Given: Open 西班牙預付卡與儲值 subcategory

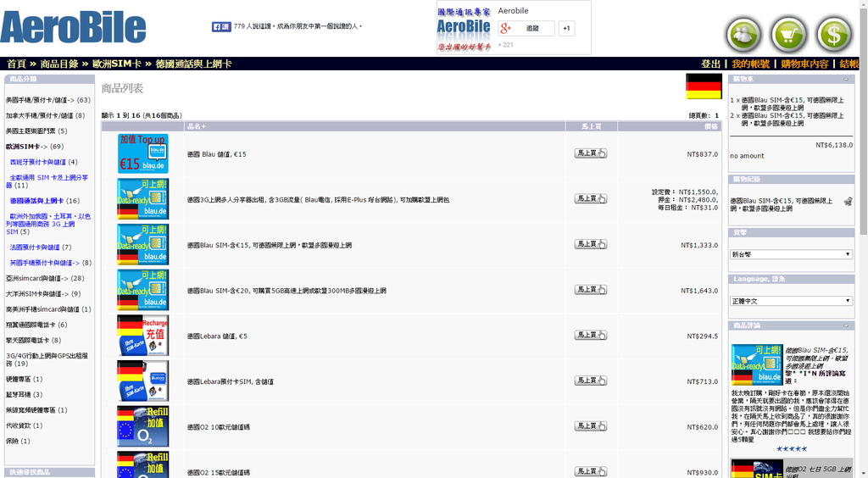Looking at the screenshot, I should (x=37, y=162).
